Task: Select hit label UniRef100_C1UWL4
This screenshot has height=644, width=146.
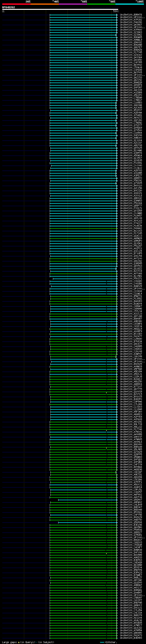Action: tap(131, 294)
